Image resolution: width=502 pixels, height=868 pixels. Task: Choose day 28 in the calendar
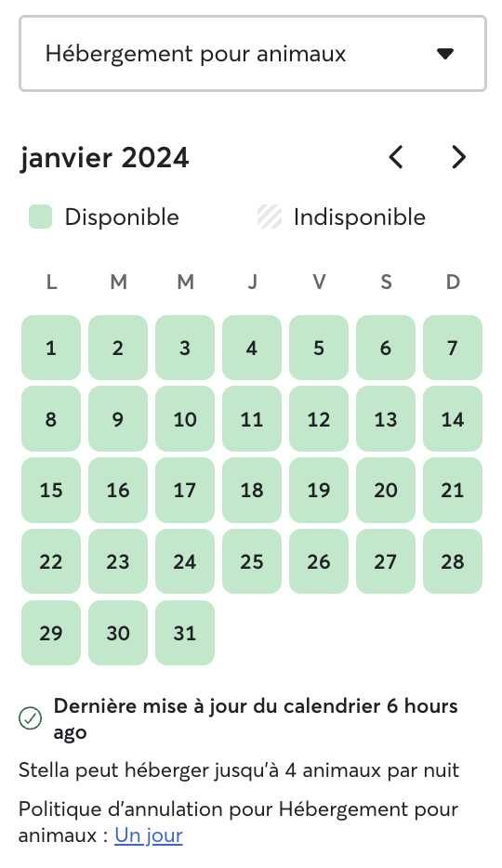click(x=453, y=561)
